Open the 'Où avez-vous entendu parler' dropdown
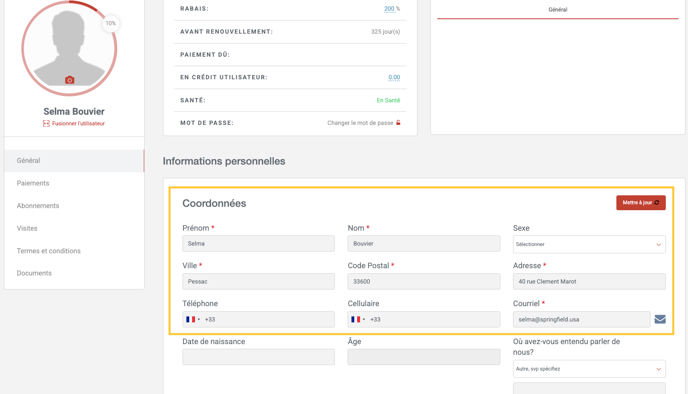 click(x=589, y=369)
